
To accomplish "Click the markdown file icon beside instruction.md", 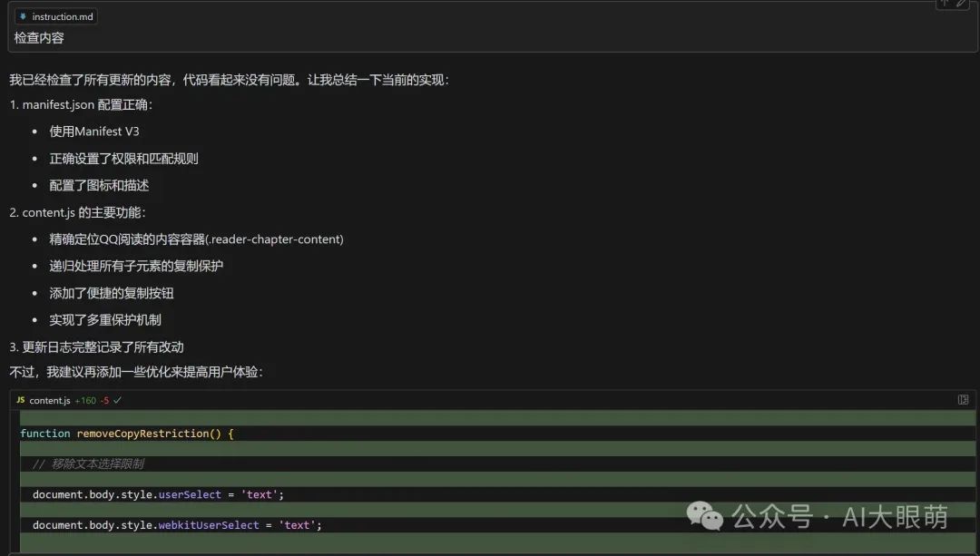I will click(23, 16).
